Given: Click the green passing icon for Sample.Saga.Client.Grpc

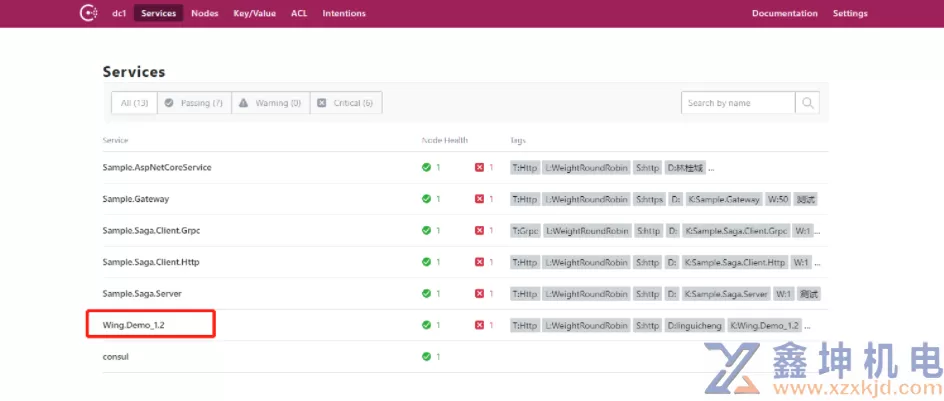Looking at the screenshot, I should tap(426, 230).
